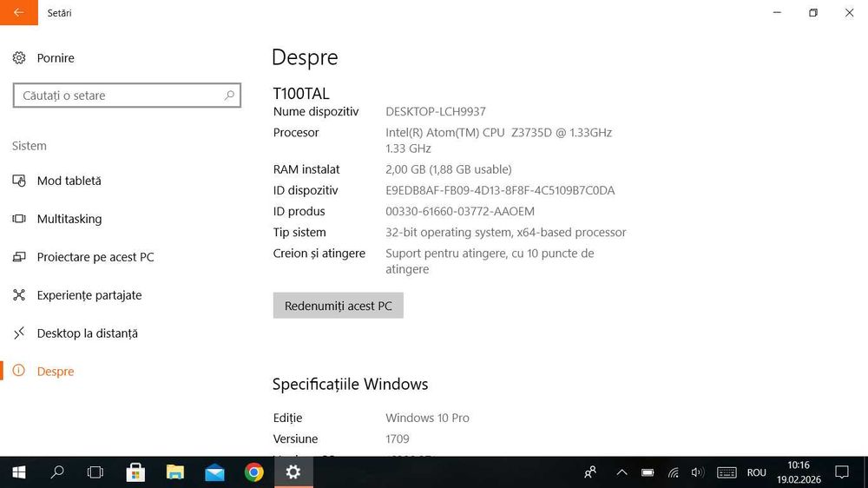The height and width of the screenshot is (488, 868).
Task: Click the Mod tabletă icon
Action: pyautogui.click(x=19, y=181)
